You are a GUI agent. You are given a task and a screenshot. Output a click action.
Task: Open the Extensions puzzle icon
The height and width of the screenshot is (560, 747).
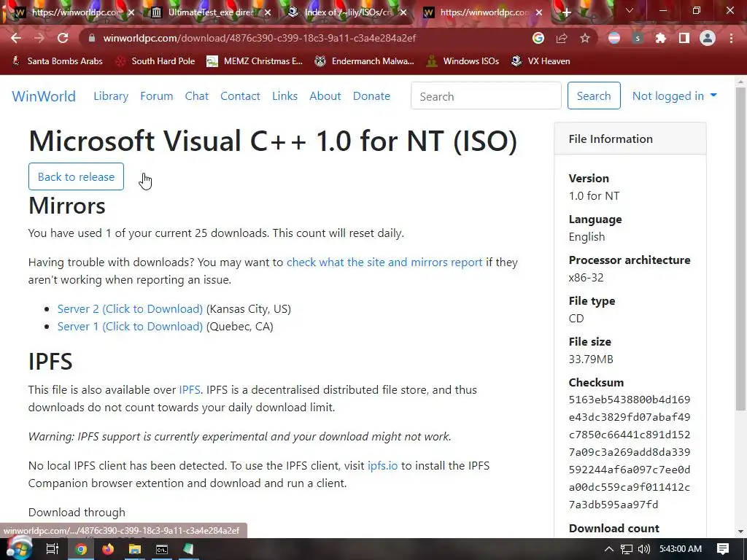click(x=661, y=38)
